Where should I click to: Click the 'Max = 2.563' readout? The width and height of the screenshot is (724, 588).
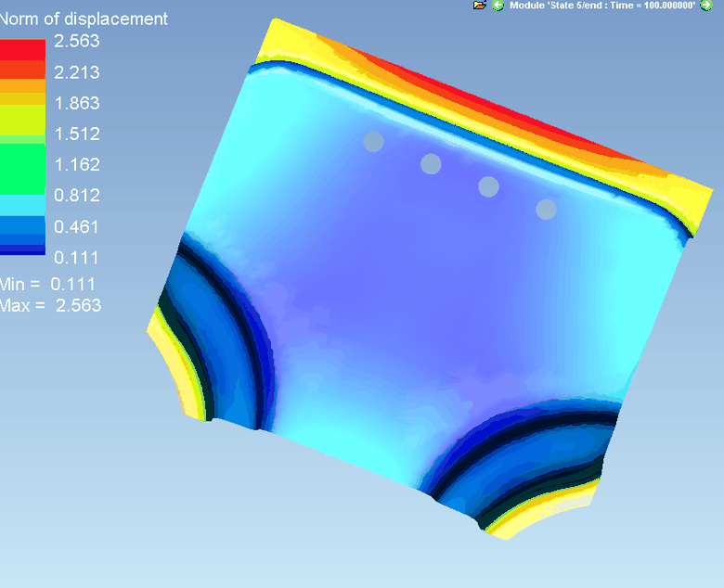[50, 305]
